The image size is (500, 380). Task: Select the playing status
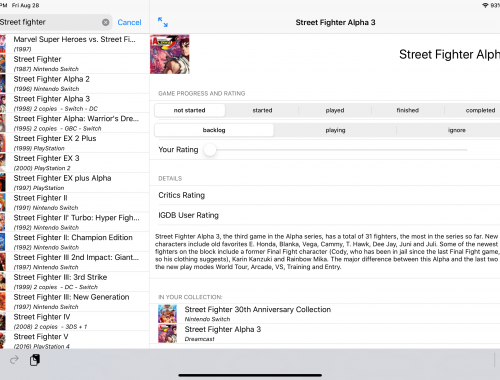335,130
